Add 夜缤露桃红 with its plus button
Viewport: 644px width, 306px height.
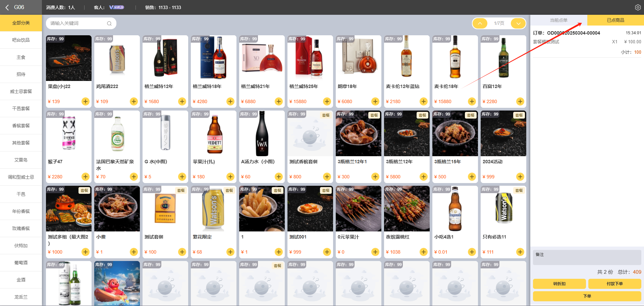click(424, 252)
